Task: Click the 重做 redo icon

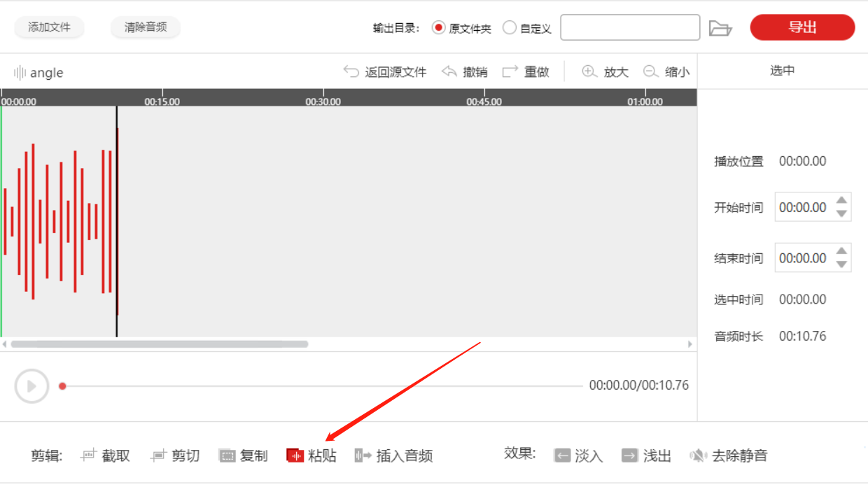Action: pyautogui.click(x=510, y=71)
